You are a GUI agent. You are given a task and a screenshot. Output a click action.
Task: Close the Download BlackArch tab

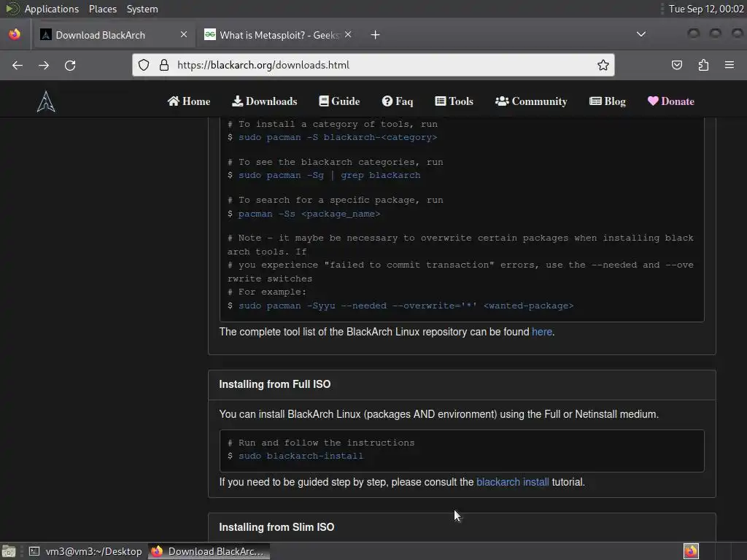coord(184,34)
